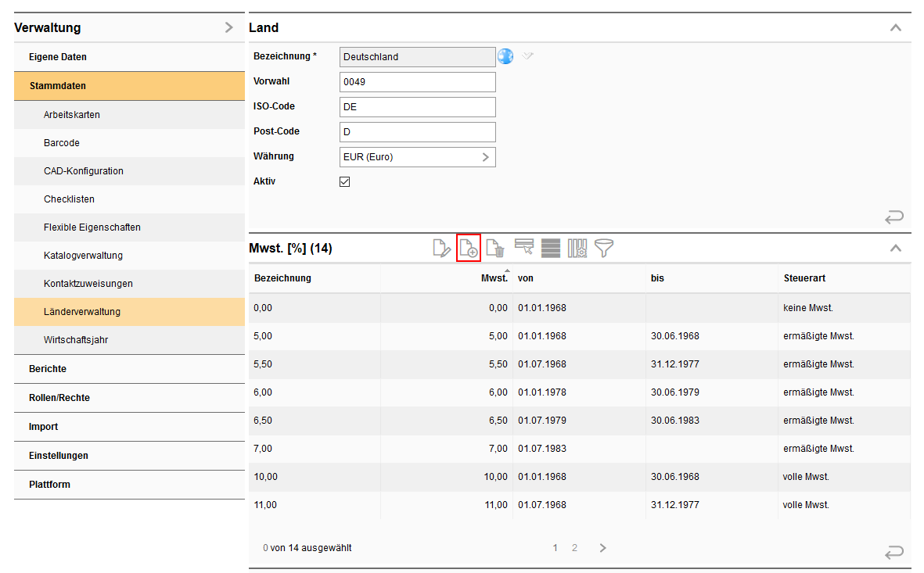
Task: Open the Währung EUR (Euro) selector
Action: [x=418, y=157]
